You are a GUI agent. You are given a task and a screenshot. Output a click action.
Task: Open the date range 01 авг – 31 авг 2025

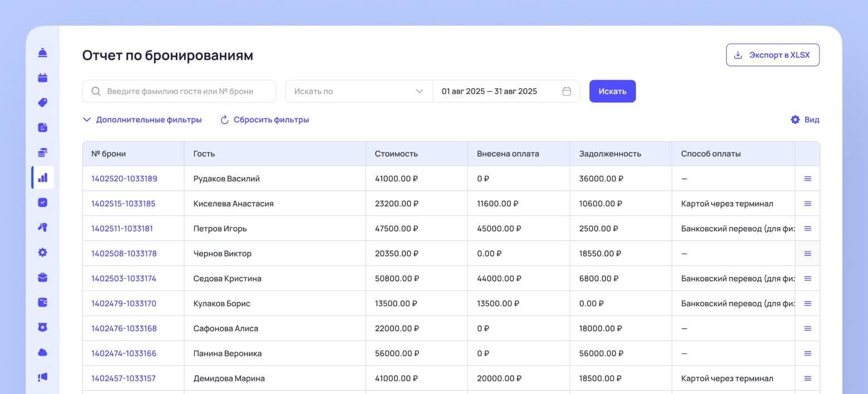(506, 91)
